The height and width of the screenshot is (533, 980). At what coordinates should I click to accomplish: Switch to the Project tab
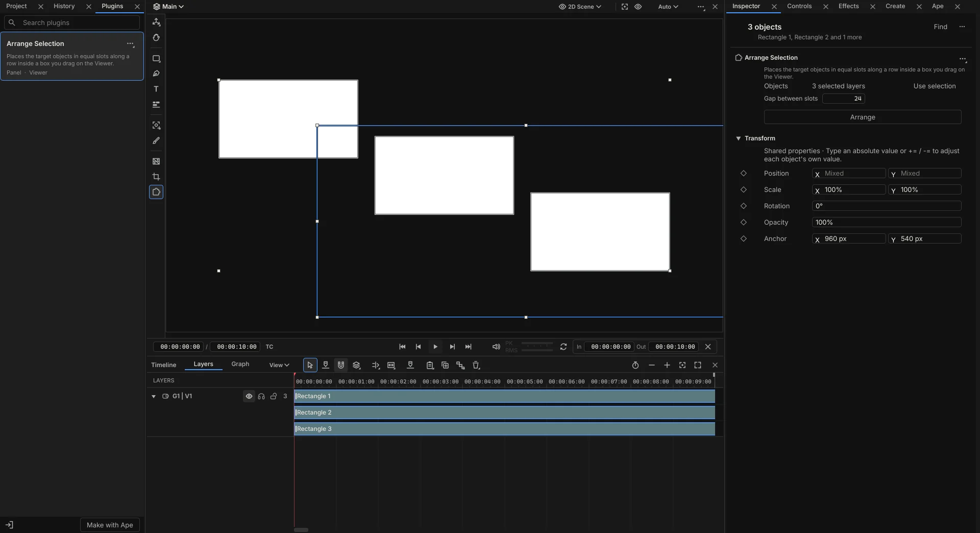click(16, 6)
